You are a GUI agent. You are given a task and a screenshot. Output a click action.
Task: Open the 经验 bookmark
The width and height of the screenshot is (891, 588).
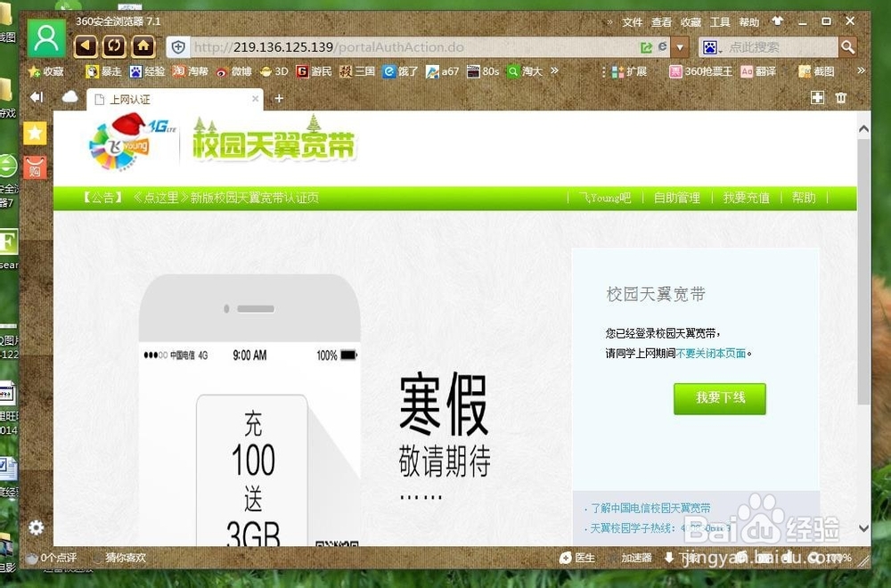click(147, 71)
